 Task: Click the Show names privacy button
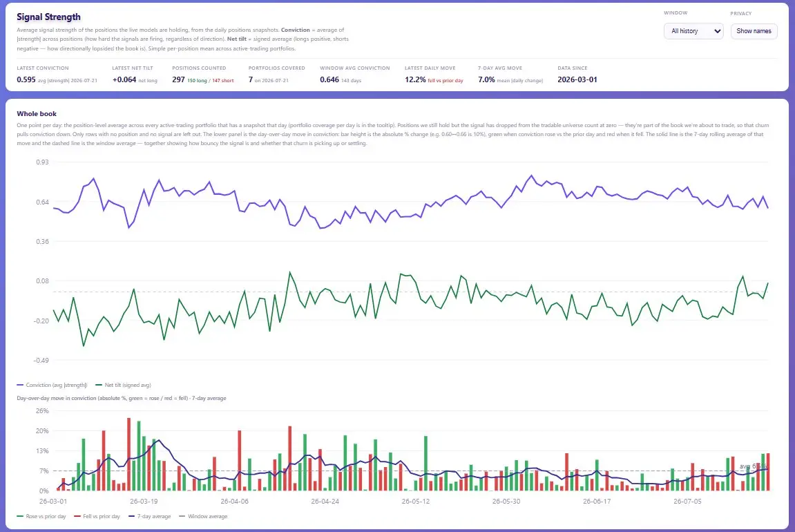click(x=754, y=31)
